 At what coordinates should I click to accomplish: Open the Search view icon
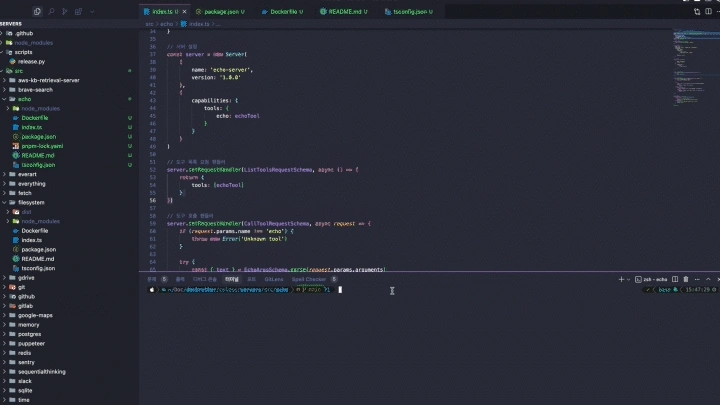51,11
